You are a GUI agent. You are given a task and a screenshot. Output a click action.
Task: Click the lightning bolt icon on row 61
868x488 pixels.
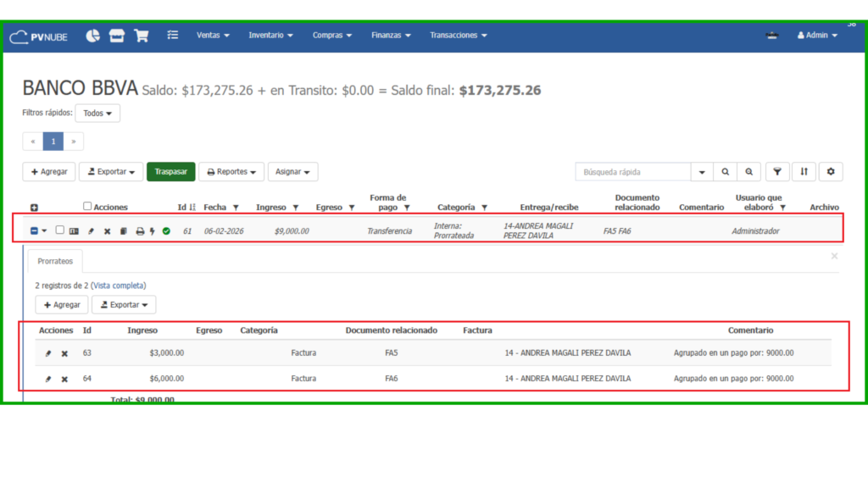point(153,230)
